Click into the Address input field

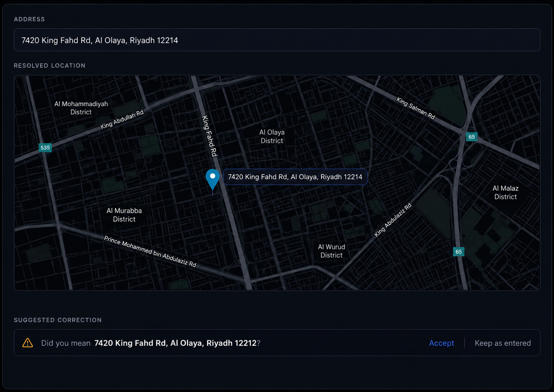pyautogui.click(x=277, y=40)
